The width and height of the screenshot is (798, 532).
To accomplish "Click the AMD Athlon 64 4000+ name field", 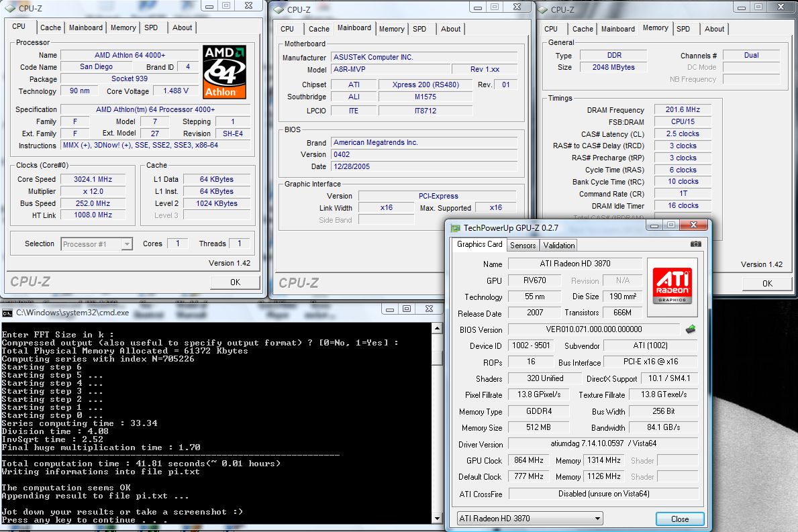I will 130,55.
